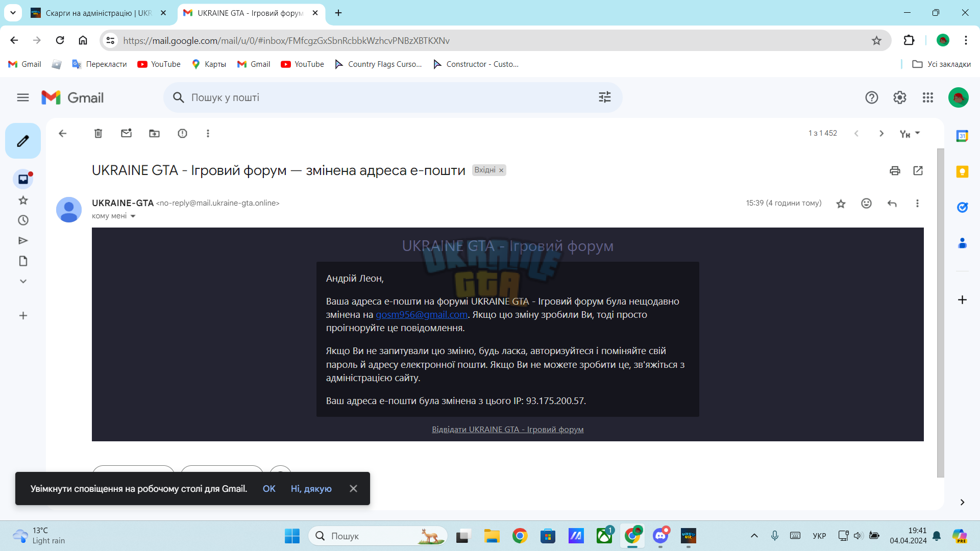The height and width of the screenshot is (551, 980).
Task: Hide side panel chevron
Action: coord(962,503)
